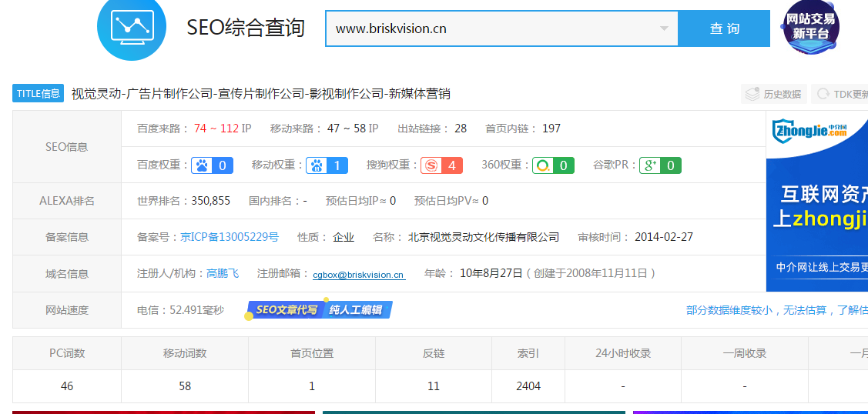868x414 pixels.
Task: Click the 网站交易新平台 round badge
Action: tap(811, 26)
